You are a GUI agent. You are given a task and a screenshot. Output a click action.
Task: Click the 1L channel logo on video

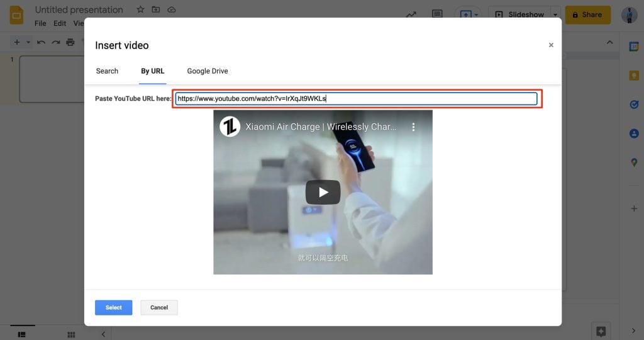pyautogui.click(x=230, y=127)
